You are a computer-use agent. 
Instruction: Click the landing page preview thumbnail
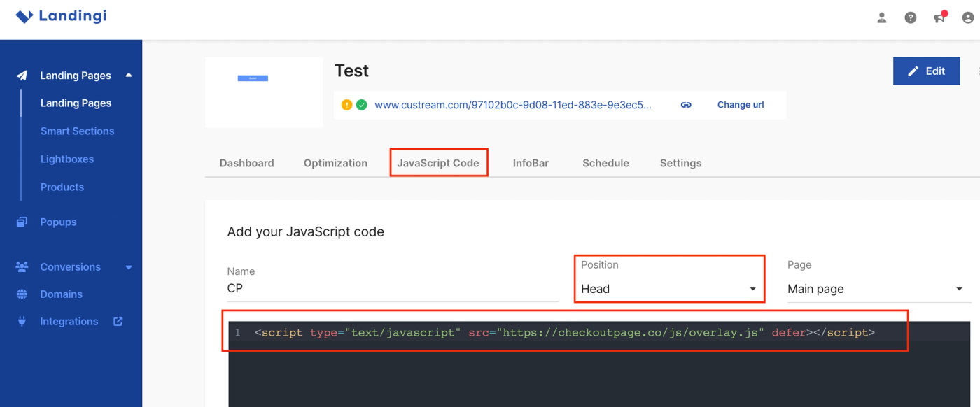click(x=264, y=92)
